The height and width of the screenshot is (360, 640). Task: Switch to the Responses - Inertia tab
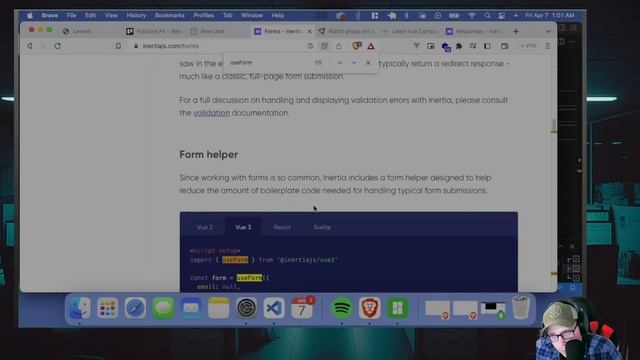click(x=475, y=31)
